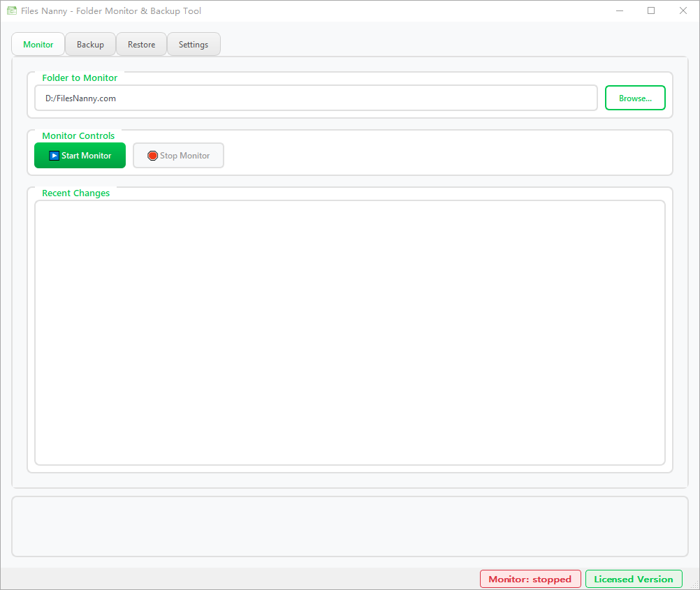Click the Files Nanny icon in the title bar
The image size is (700, 590).
click(11, 10)
